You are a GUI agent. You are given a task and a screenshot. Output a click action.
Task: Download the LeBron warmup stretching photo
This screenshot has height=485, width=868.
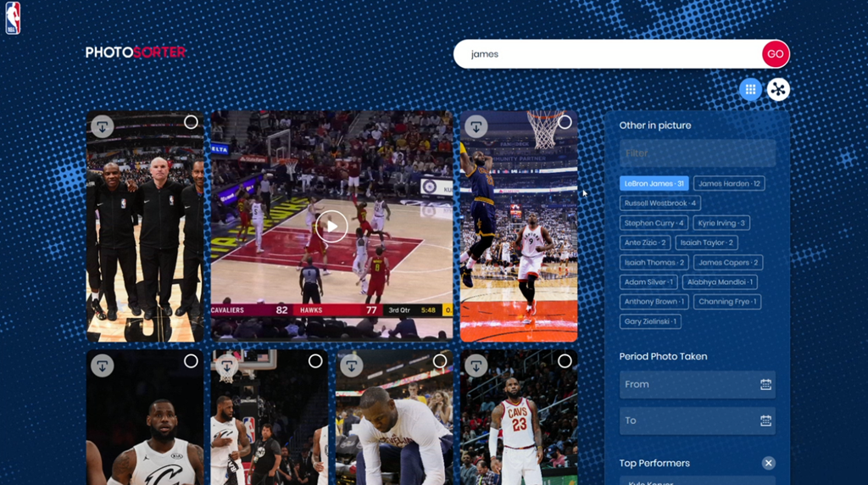coord(352,366)
